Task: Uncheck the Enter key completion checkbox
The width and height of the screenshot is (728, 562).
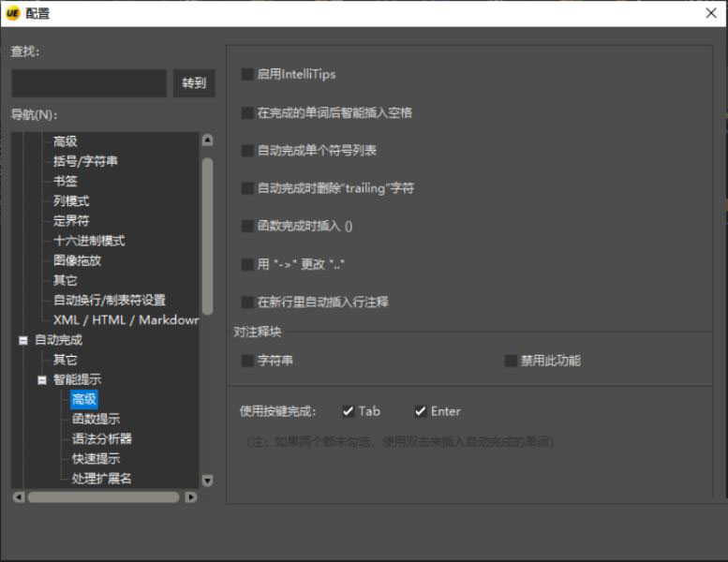Action: (420, 411)
